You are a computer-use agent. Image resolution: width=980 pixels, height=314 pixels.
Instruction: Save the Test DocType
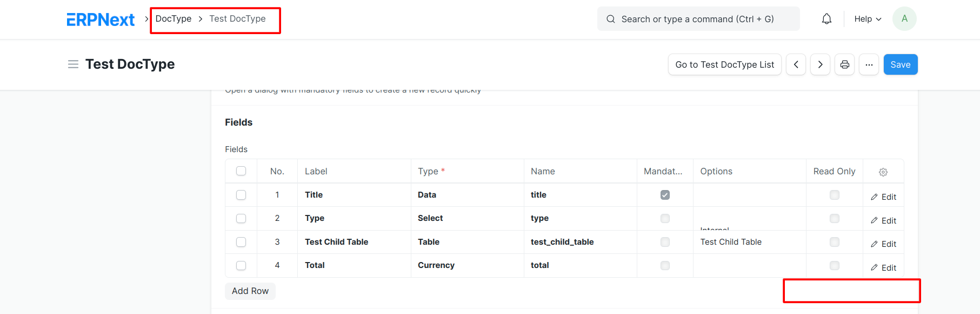[901, 64]
